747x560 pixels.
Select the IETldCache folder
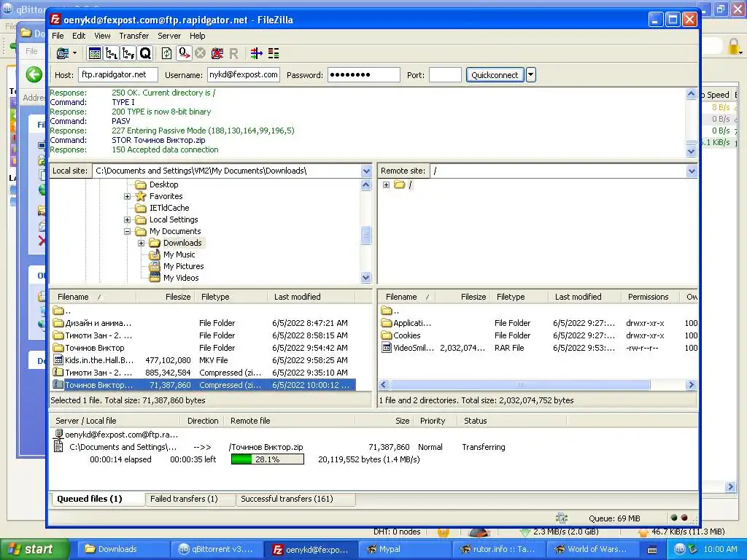click(x=169, y=208)
